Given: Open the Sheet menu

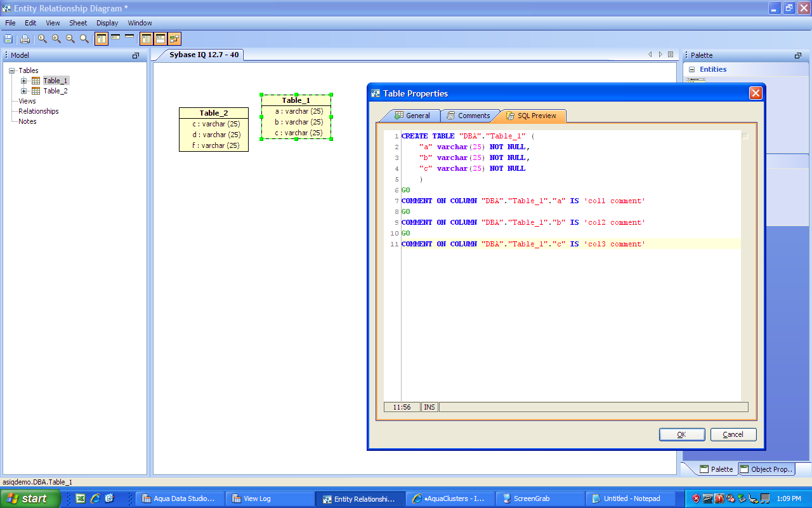Looking at the screenshot, I should click(x=78, y=23).
